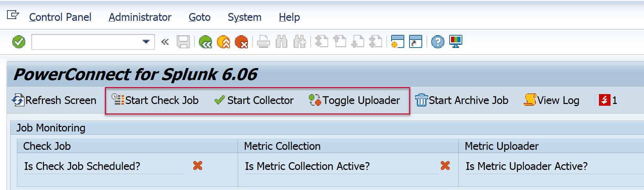
Task: Click the Create New Session icon
Action: coord(398,42)
